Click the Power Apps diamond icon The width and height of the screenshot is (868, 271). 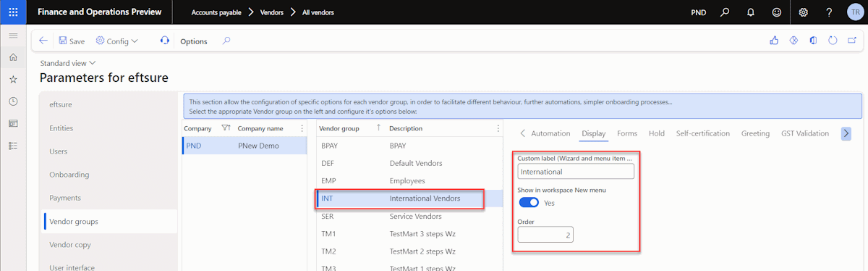click(793, 41)
